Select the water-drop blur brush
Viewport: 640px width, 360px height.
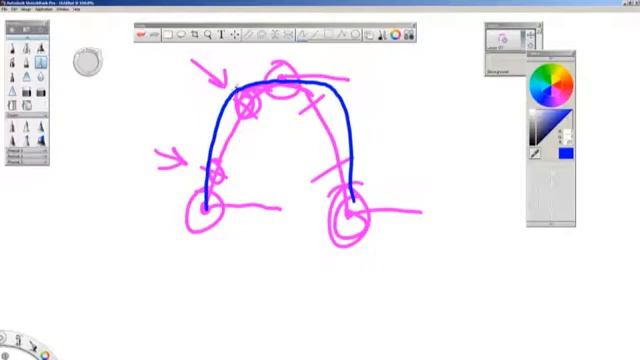coord(41,77)
